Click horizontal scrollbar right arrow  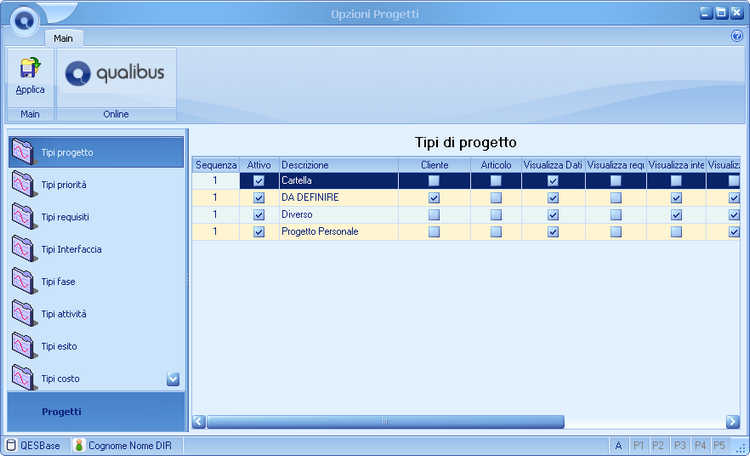[733, 422]
